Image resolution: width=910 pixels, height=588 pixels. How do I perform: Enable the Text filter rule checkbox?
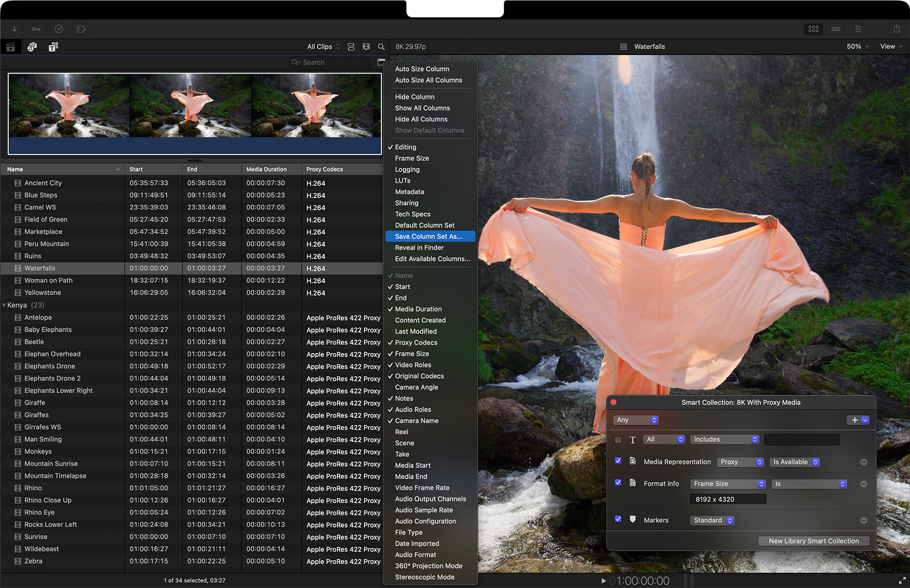pos(618,440)
